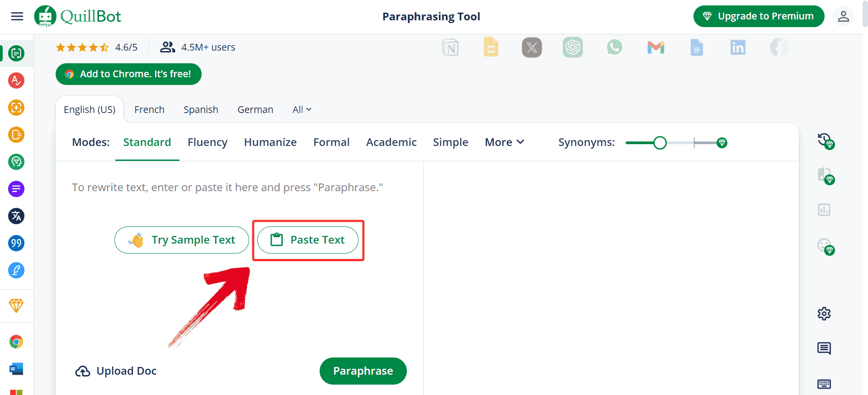Click the Synonyms slider handle
This screenshot has height=395, width=868.
[x=660, y=143]
